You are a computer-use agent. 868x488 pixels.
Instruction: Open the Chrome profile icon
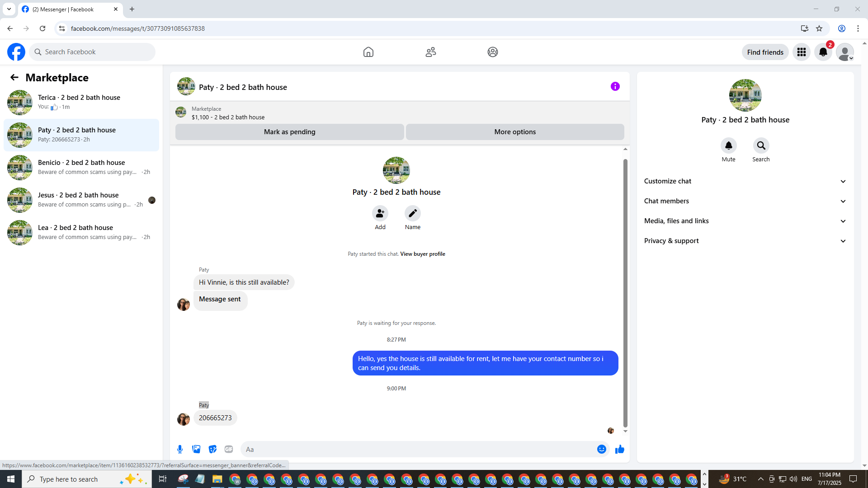(x=842, y=28)
